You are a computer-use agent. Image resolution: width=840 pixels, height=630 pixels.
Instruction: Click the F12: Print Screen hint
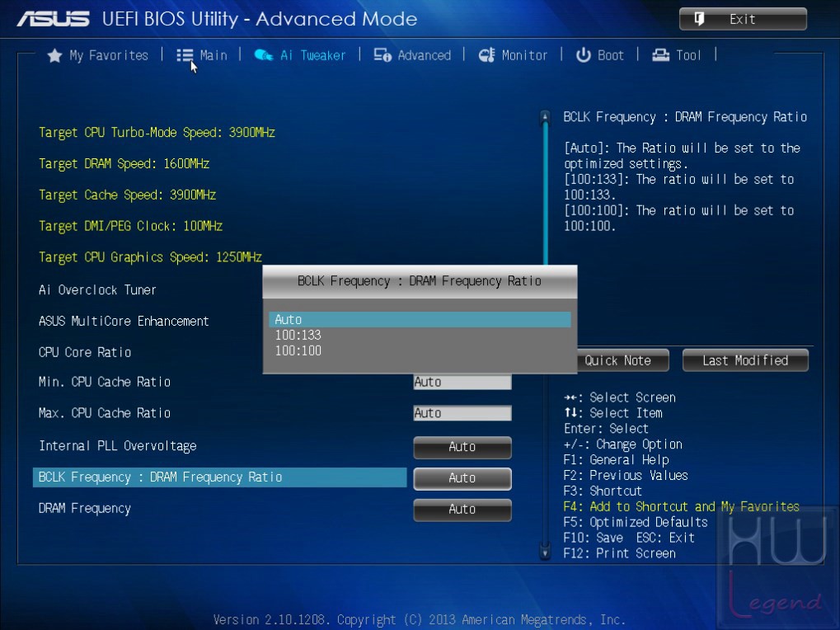(x=619, y=553)
